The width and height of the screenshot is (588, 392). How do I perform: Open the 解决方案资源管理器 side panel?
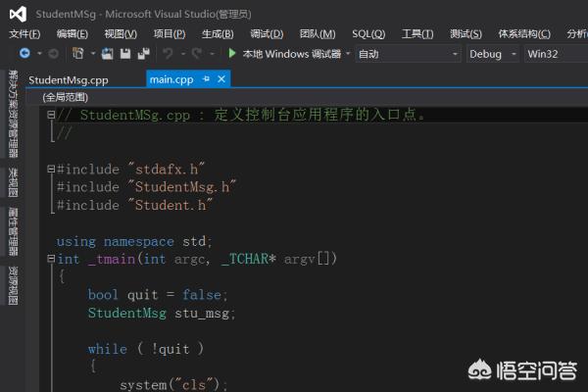(13, 114)
